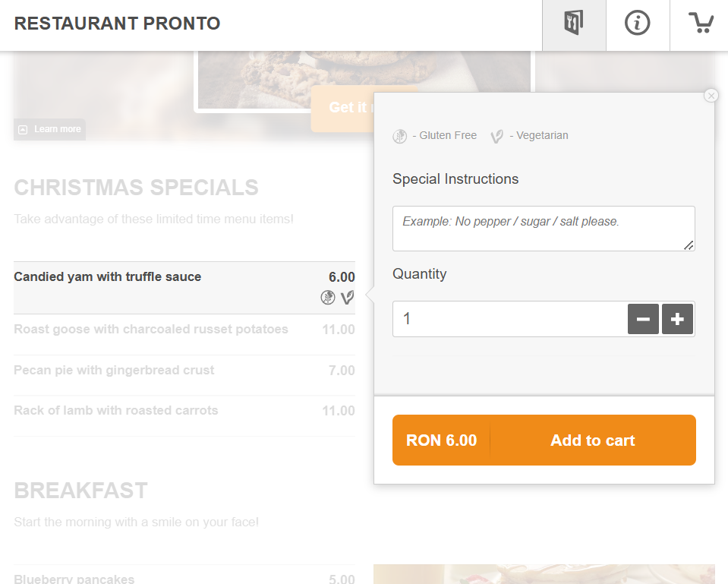The image size is (728, 584).
Task: Select Blueberry pancakes breakfast item
Action: [74, 579]
